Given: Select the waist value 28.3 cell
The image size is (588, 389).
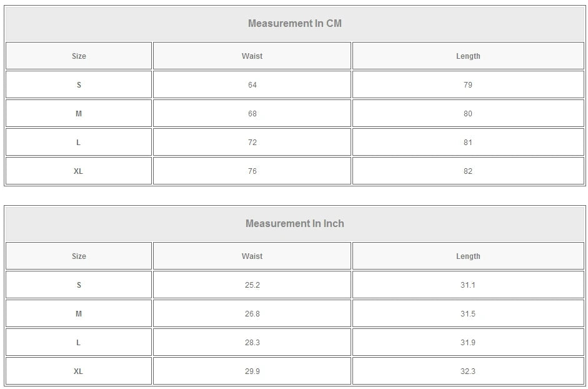Looking at the screenshot, I should pyautogui.click(x=252, y=343).
